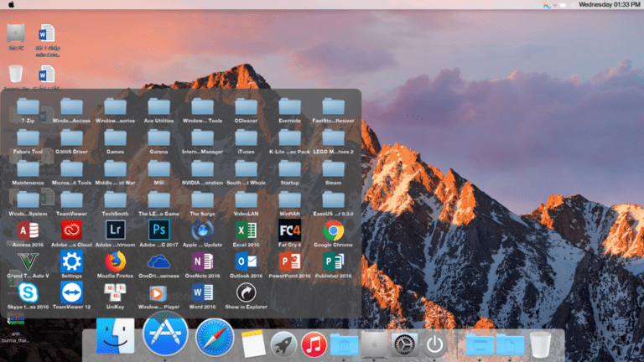Open Finder from the dock

(115, 336)
